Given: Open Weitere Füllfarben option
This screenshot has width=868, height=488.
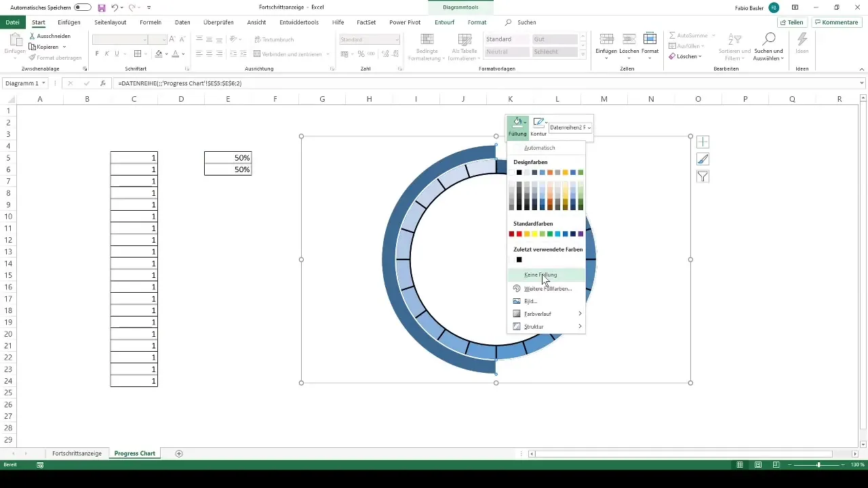Looking at the screenshot, I should [x=546, y=289].
